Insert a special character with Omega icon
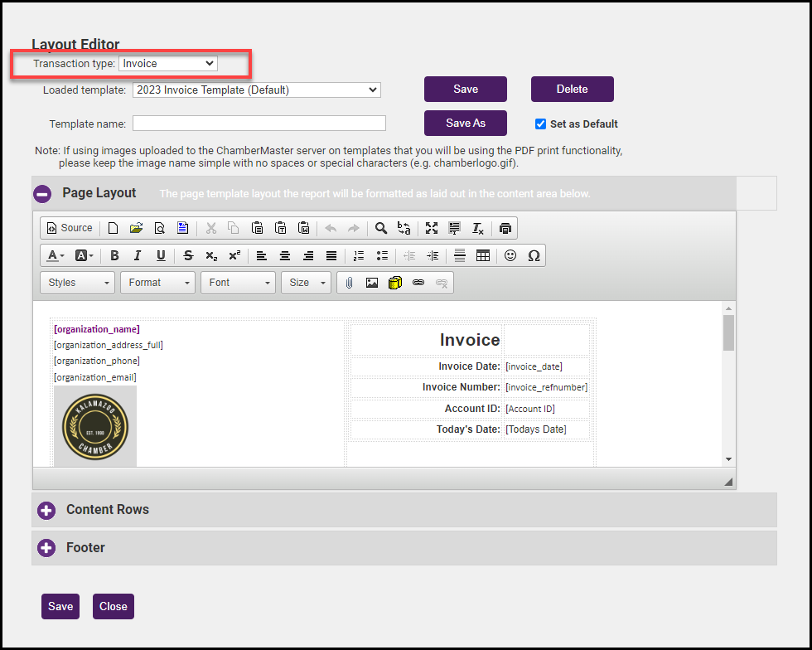 pyautogui.click(x=534, y=255)
